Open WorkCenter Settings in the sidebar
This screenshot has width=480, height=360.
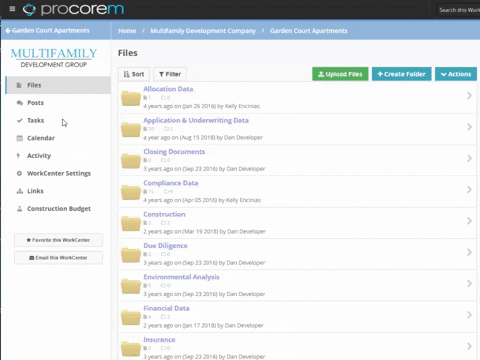point(58,173)
